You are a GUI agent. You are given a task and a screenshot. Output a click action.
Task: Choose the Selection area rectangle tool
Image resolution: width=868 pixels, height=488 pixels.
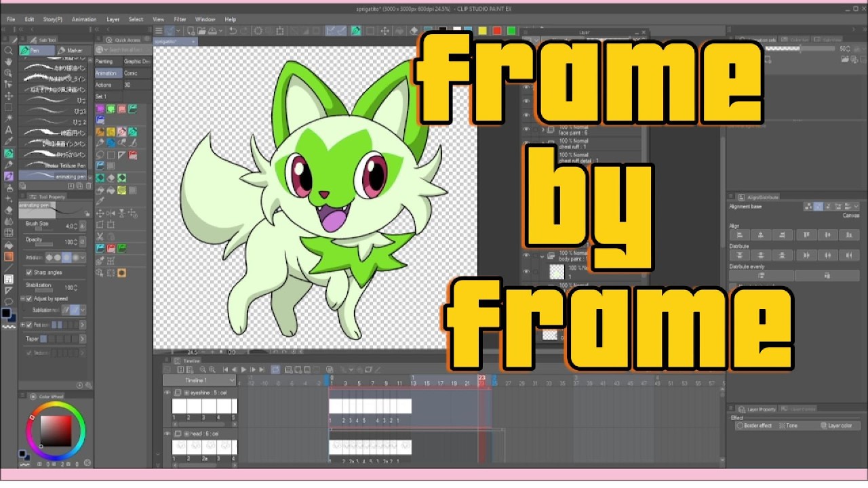click(x=8, y=107)
